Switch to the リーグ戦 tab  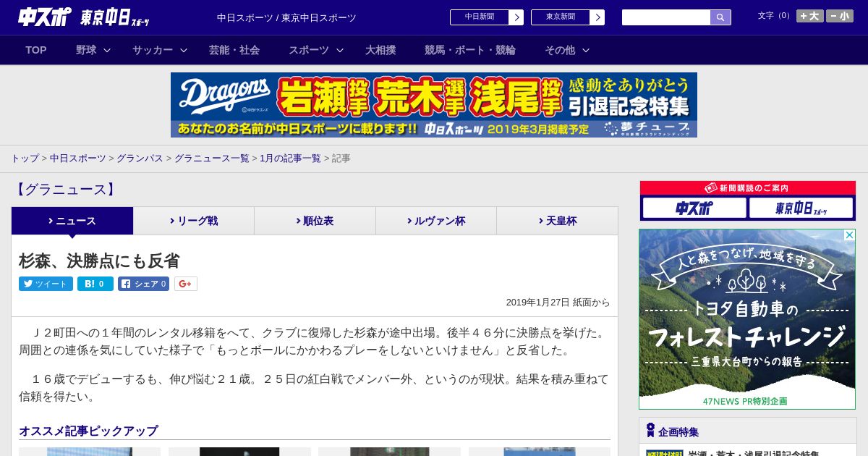194,221
